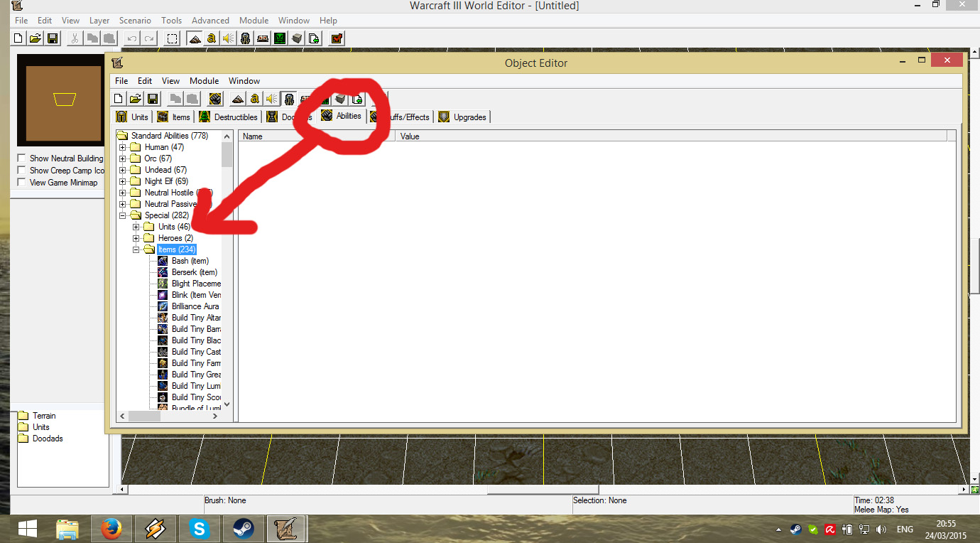Click Import Manager icon in Object Editor toolbar
The height and width of the screenshot is (543, 980).
[357, 99]
